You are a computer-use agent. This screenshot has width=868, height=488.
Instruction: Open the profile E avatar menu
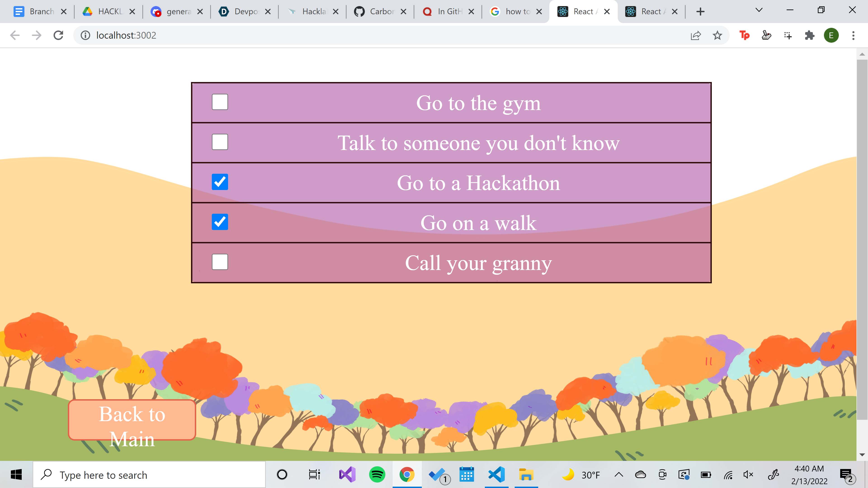[x=831, y=35]
